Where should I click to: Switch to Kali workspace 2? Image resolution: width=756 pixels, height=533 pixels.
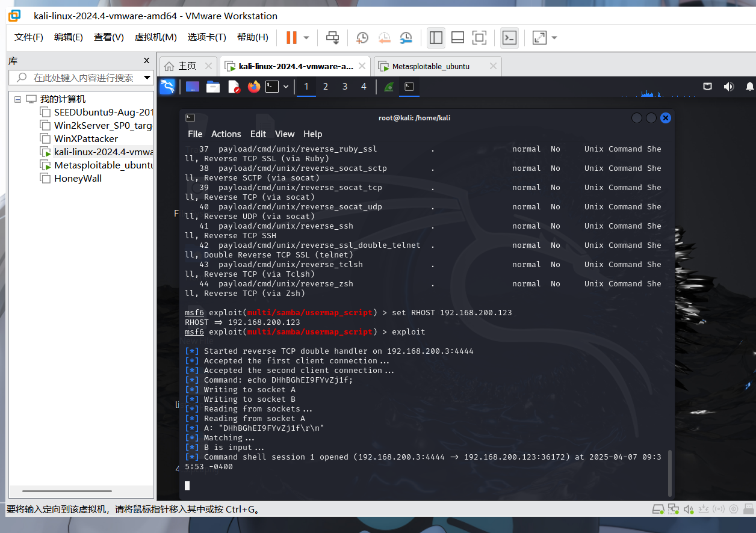(326, 87)
